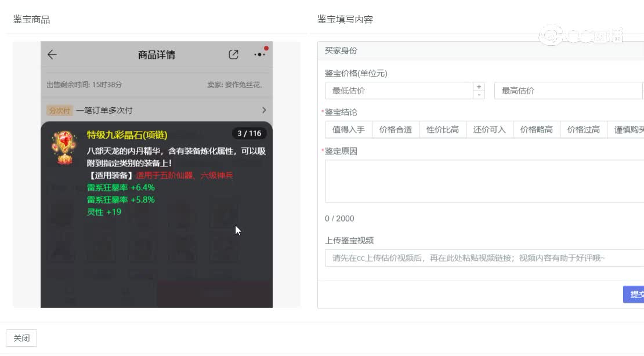Screen dimensions: 644x356
Task: Click the 灵性 +19 attribute line
Action: [104, 212]
